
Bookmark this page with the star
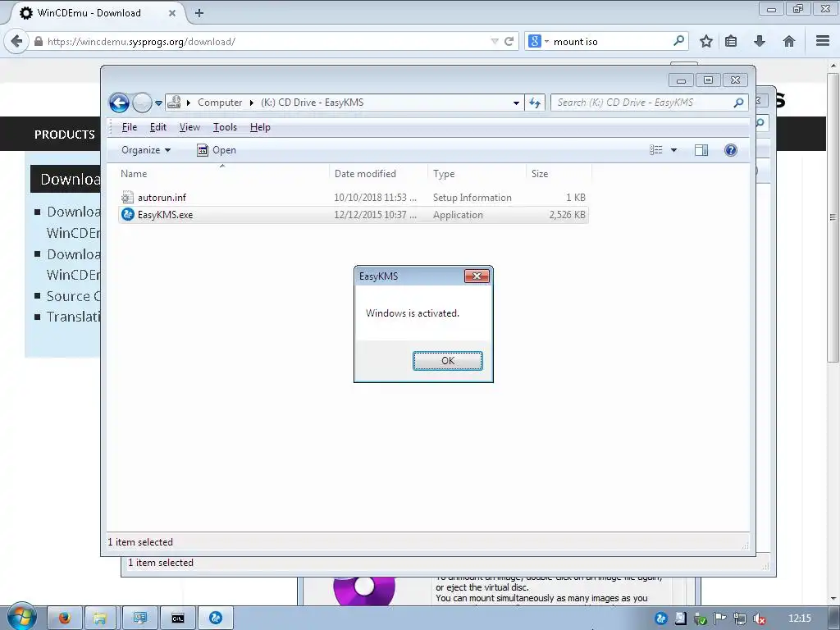706,41
